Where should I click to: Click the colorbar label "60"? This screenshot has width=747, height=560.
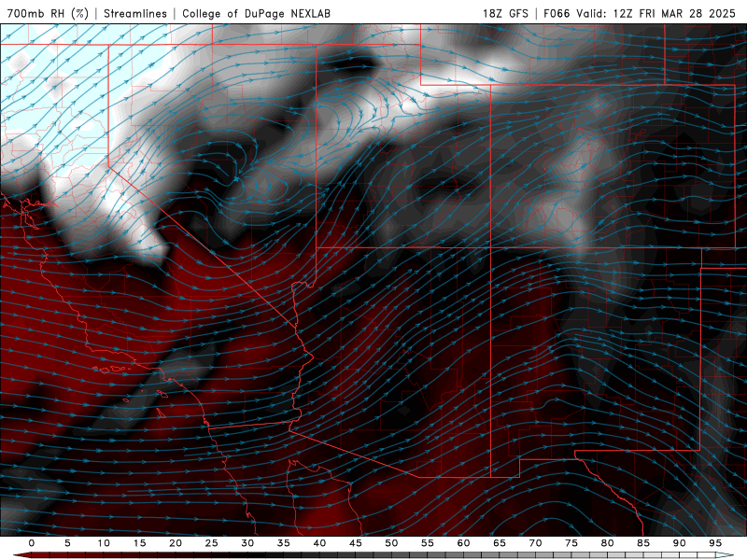(463, 543)
